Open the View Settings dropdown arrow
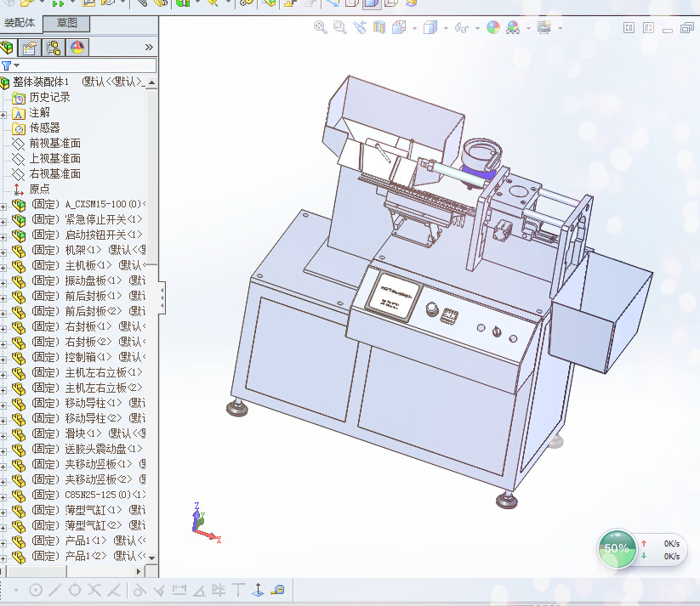 click(x=560, y=29)
